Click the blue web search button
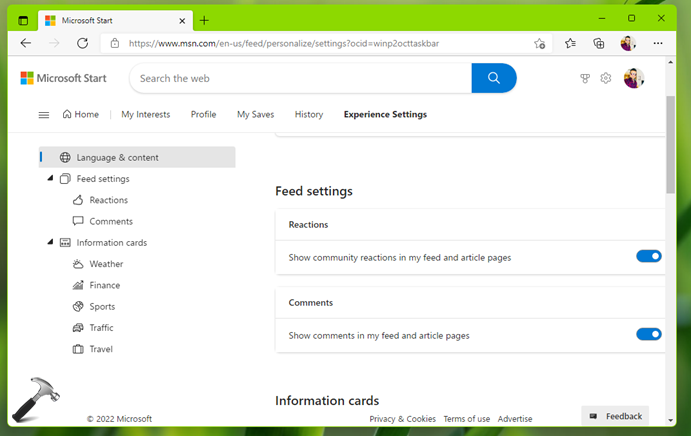This screenshot has height=436, width=691. pyautogui.click(x=494, y=78)
